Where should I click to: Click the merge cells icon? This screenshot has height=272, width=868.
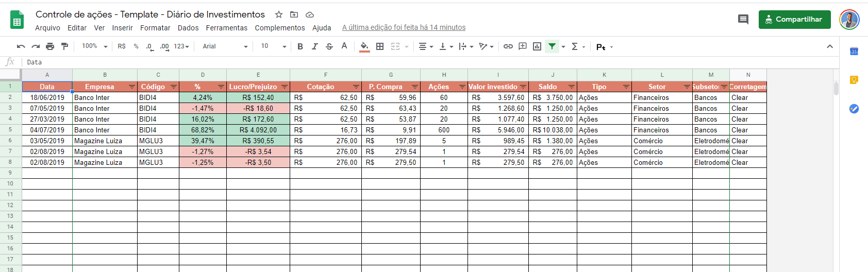tap(395, 46)
